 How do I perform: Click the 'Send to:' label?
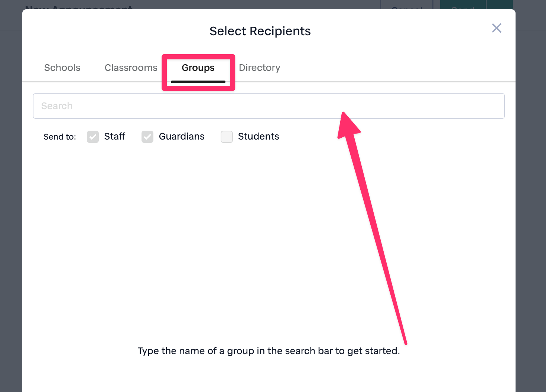pyautogui.click(x=60, y=137)
